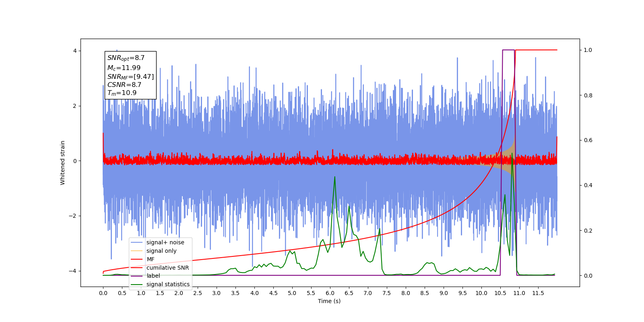Viewport: 644px width, 322px height.
Task: Click the 1.0 tick on the time axis
Action: point(141,293)
